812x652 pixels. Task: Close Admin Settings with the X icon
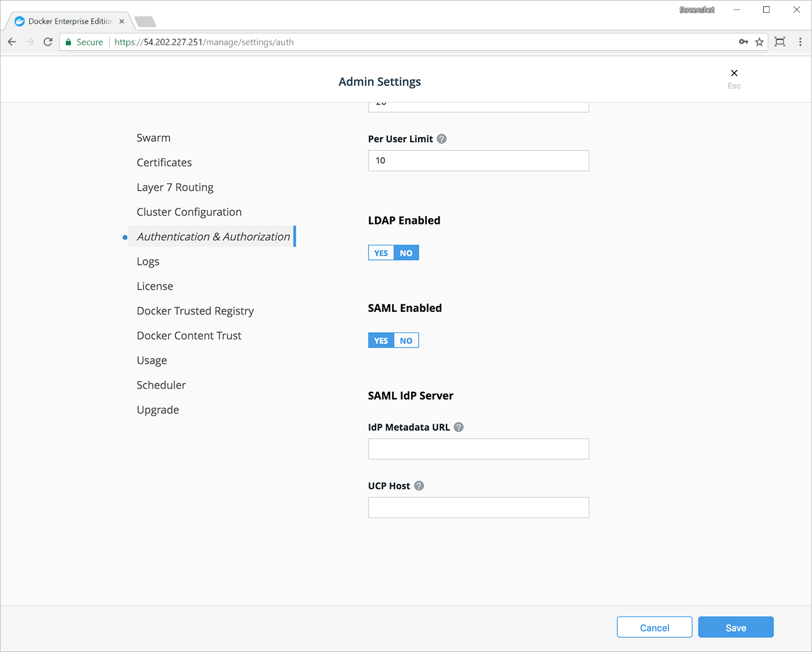734,74
